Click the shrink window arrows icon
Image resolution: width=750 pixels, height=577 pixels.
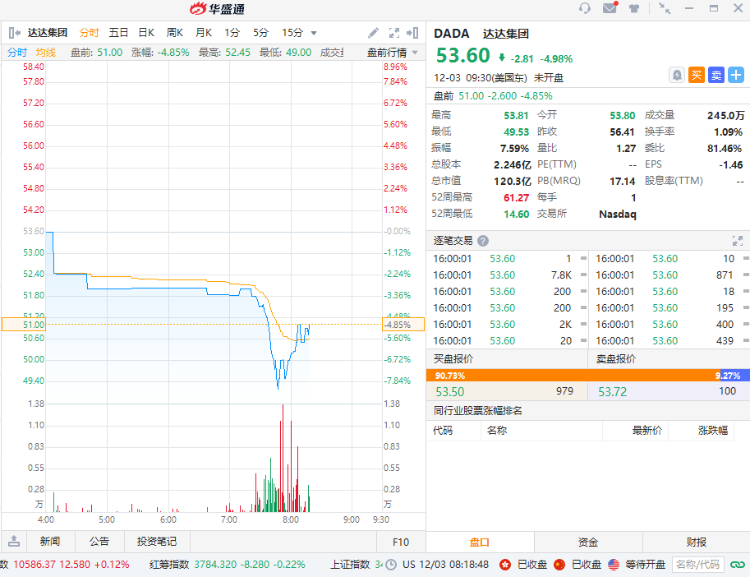(664, 8)
